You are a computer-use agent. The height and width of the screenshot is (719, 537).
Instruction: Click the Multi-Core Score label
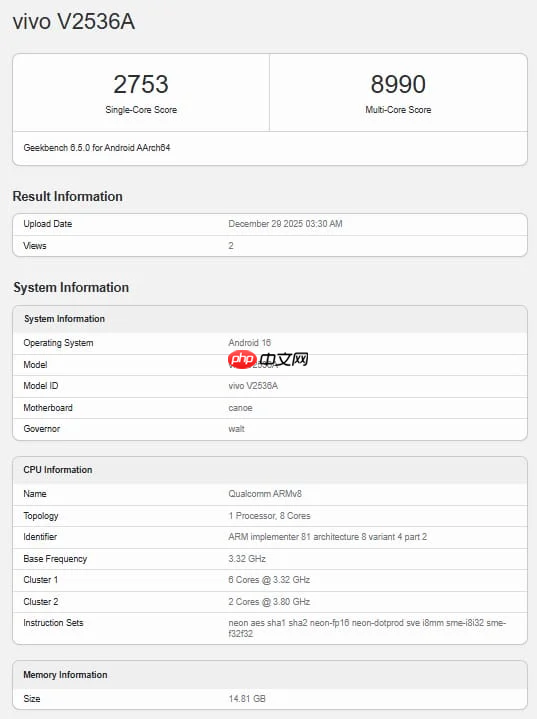pos(398,110)
